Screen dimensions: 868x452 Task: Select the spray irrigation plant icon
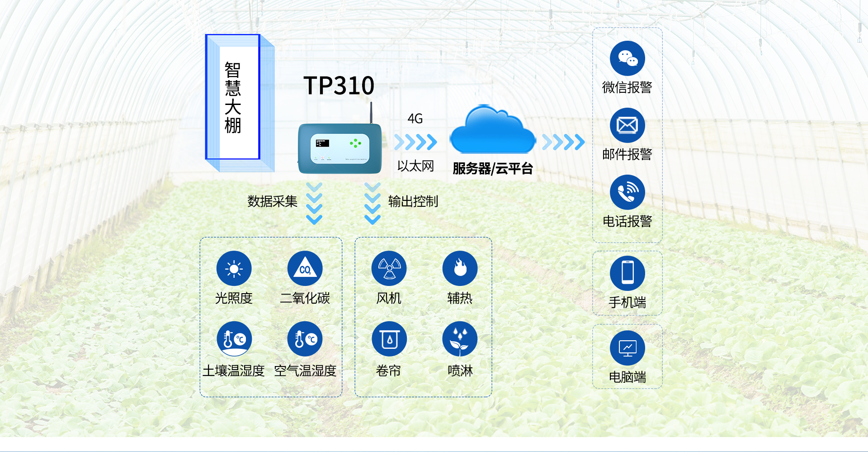[460, 339]
